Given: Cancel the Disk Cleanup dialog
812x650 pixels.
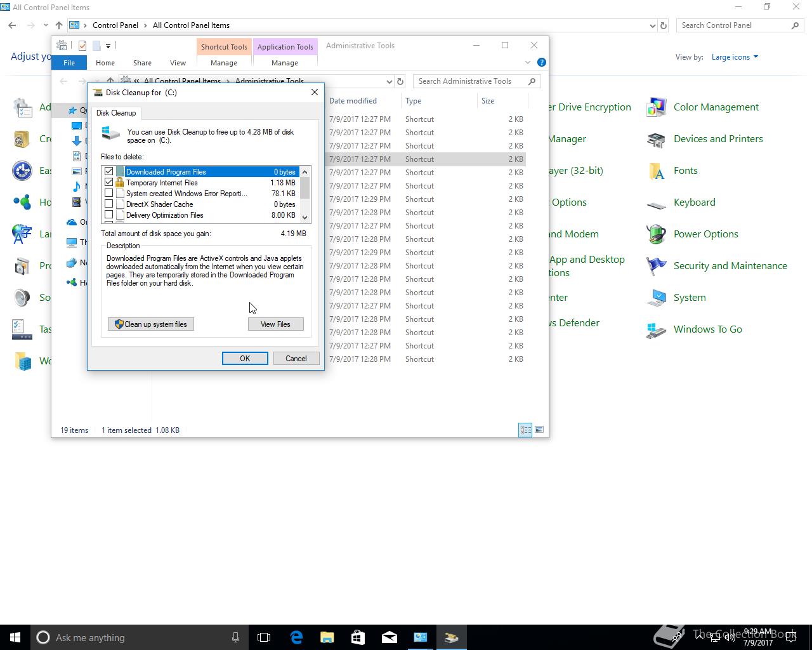Looking at the screenshot, I should pos(296,359).
